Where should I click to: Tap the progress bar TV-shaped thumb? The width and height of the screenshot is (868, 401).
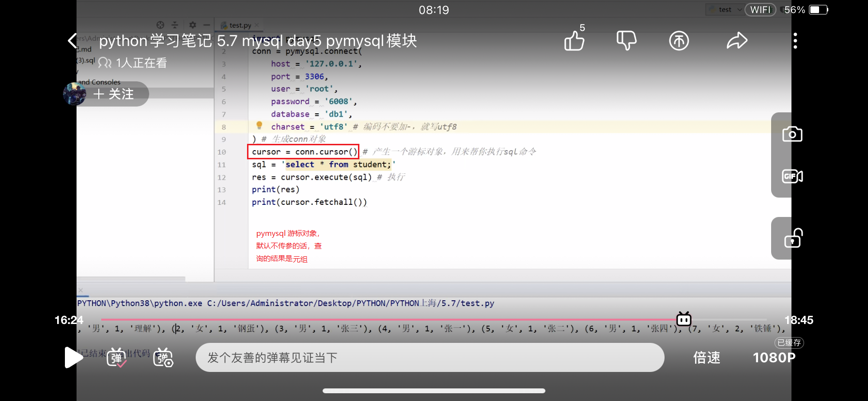point(684,319)
